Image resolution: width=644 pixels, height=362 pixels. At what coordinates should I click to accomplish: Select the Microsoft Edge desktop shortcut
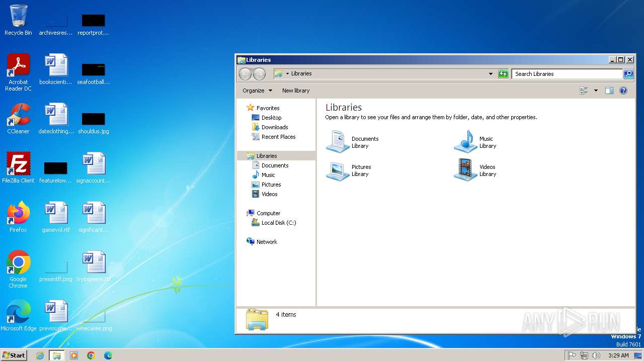pyautogui.click(x=18, y=316)
